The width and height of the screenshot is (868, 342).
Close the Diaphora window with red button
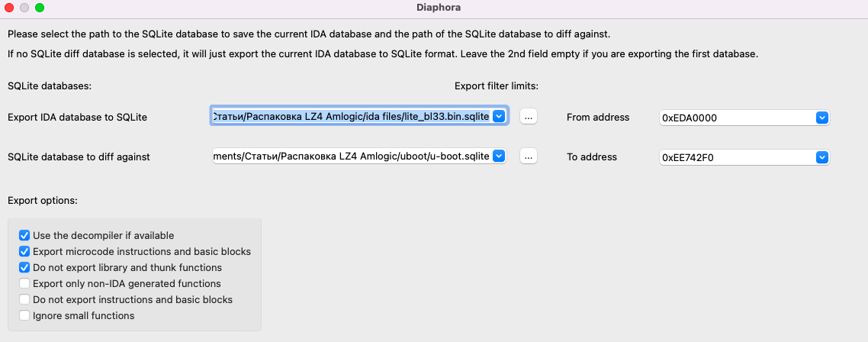(x=9, y=8)
